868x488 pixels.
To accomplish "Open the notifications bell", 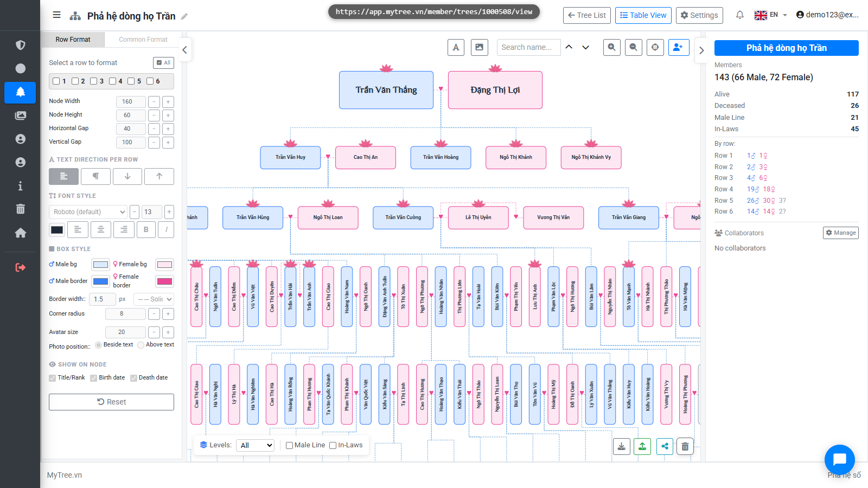I will [x=739, y=15].
